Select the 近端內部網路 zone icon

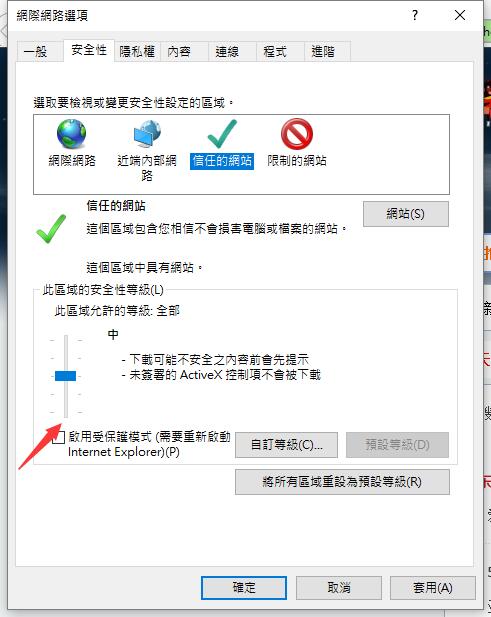click(147, 134)
